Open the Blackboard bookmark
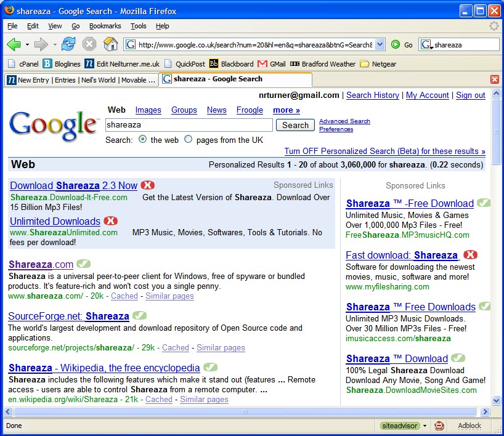This screenshot has height=436, width=504. point(232,64)
